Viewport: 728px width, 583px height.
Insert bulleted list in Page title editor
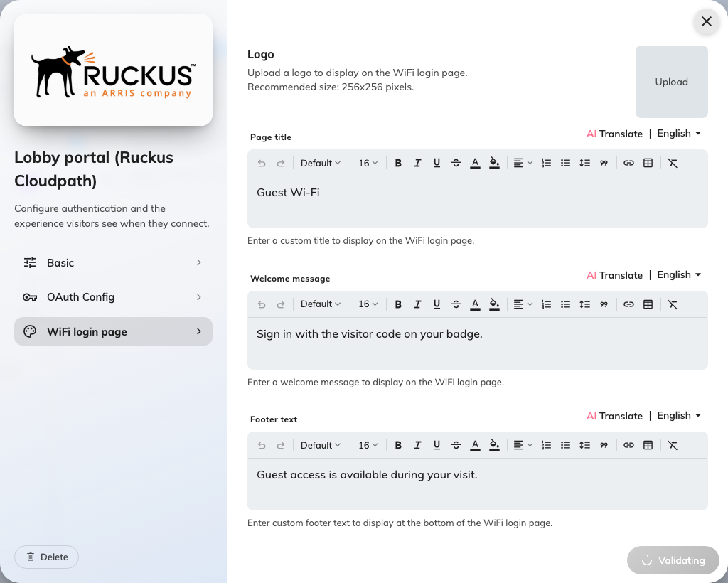tap(565, 163)
